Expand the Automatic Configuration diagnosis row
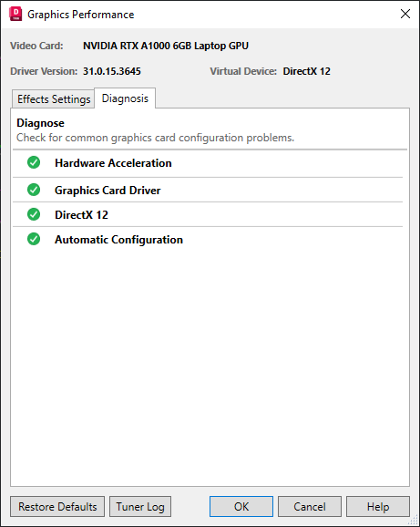 [x=208, y=239]
